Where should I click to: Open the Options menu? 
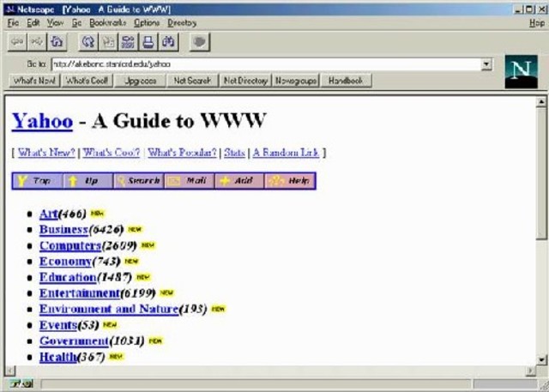pyautogui.click(x=147, y=23)
